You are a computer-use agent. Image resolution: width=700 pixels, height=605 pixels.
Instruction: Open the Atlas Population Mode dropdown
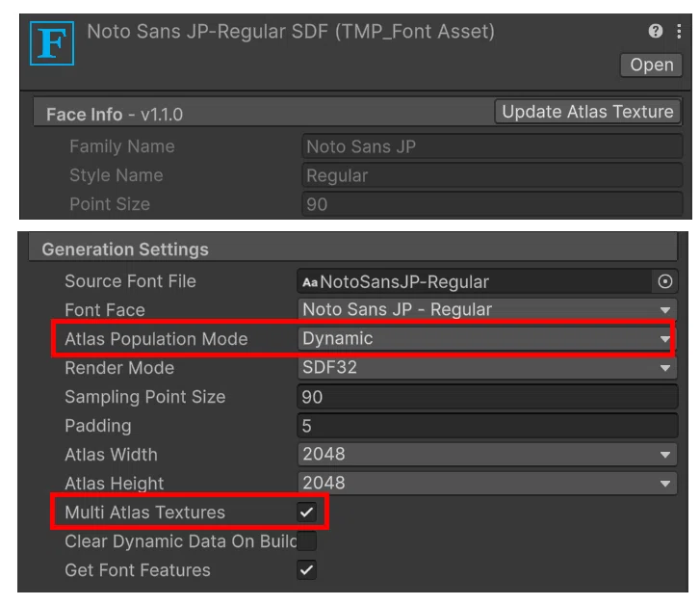pos(486,339)
